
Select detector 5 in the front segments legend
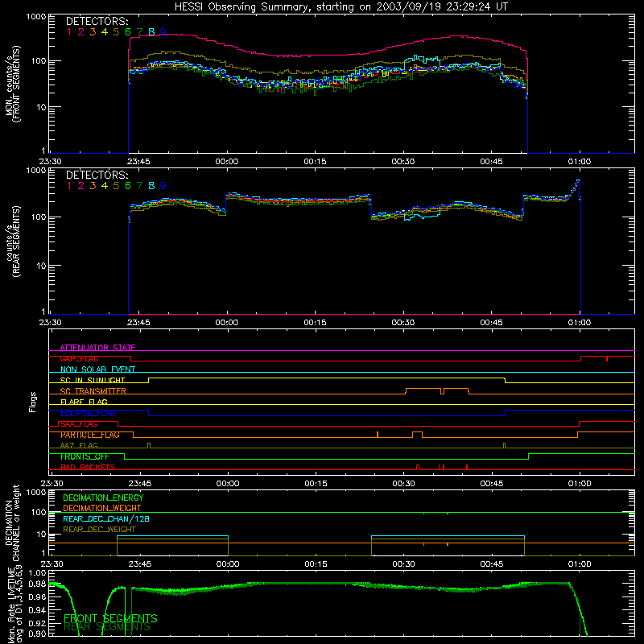(116, 32)
